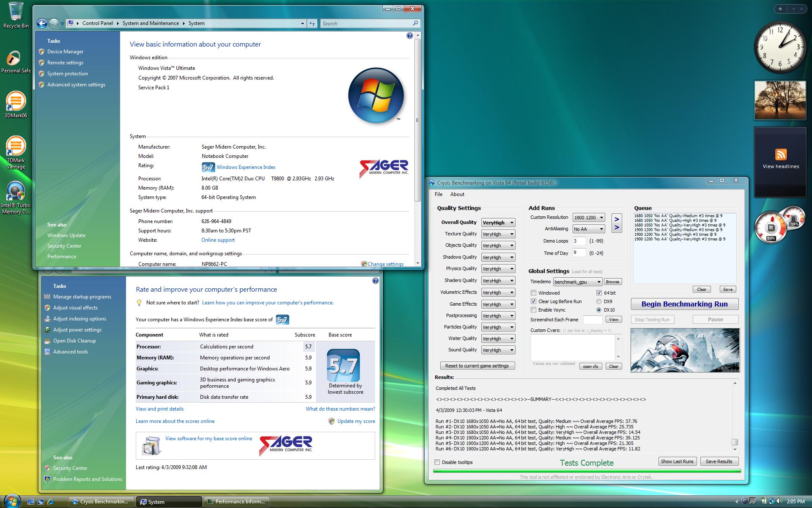This screenshot has height=508, width=812.
Task: Click the large 5.7 base score icon
Action: point(343,365)
